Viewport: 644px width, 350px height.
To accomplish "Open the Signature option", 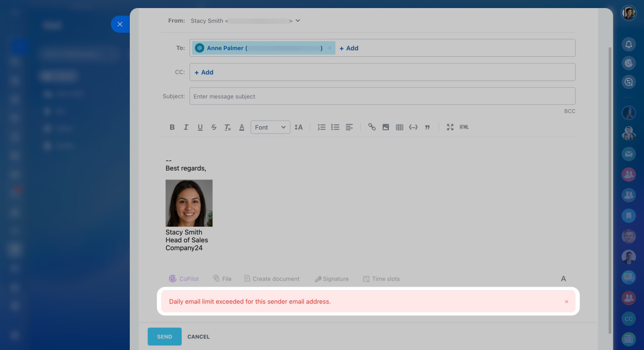I will pos(332,279).
